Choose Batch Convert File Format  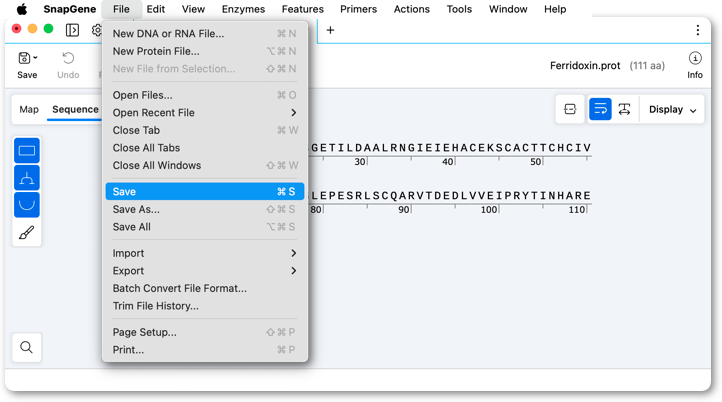point(204,288)
